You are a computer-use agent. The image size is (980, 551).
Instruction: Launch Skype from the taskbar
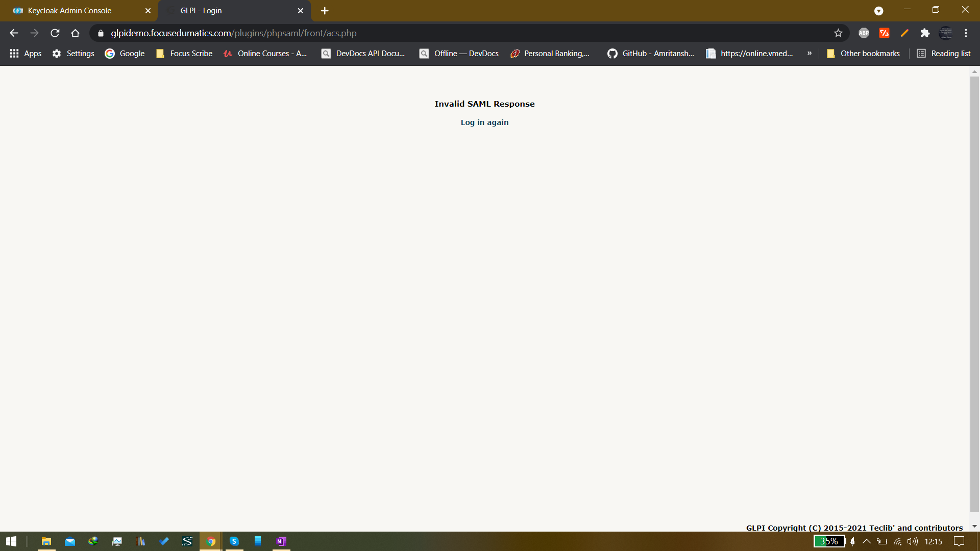234,541
